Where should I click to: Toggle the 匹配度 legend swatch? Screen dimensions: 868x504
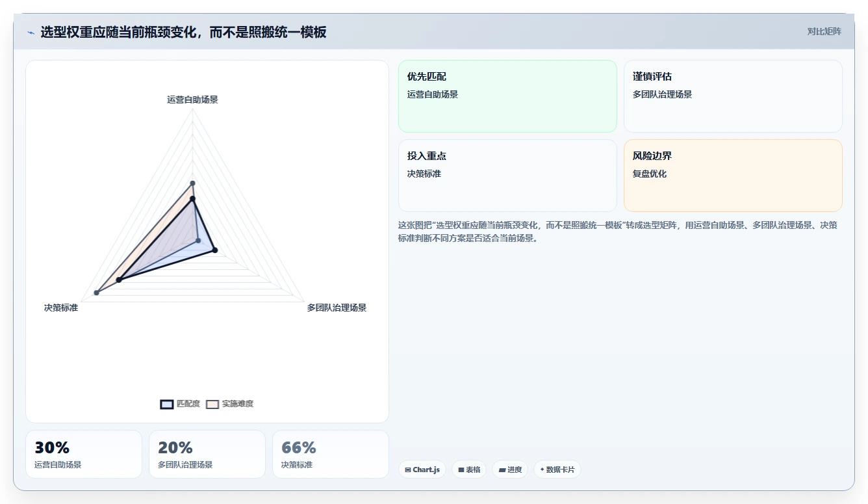click(x=167, y=404)
